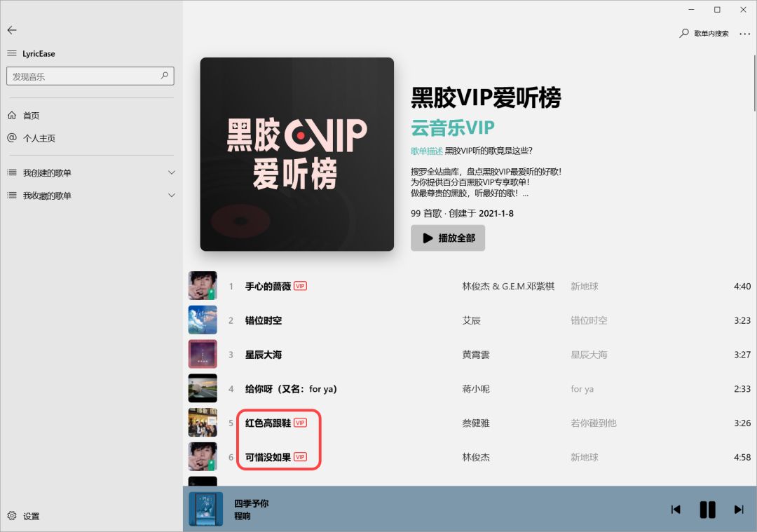The height and width of the screenshot is (532, 757).
Task: Click album thumbnail for 错位时空
Action: click(x=203, y=320)
